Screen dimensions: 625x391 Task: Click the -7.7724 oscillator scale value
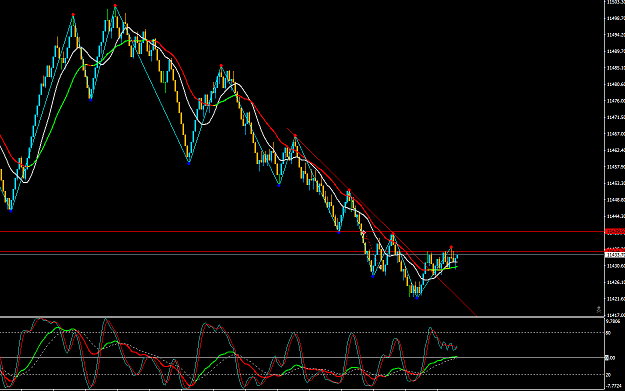[x=614, y=386]
